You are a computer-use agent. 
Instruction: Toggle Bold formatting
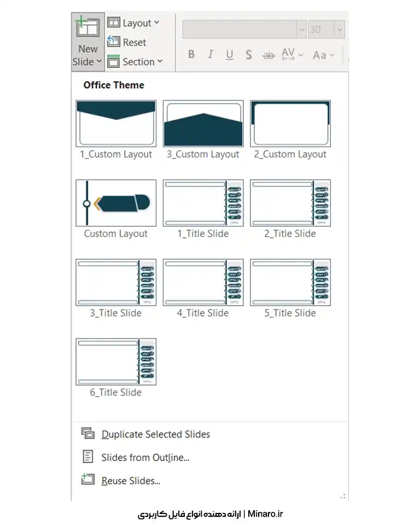pyautogui.click(x=191, y=54)
